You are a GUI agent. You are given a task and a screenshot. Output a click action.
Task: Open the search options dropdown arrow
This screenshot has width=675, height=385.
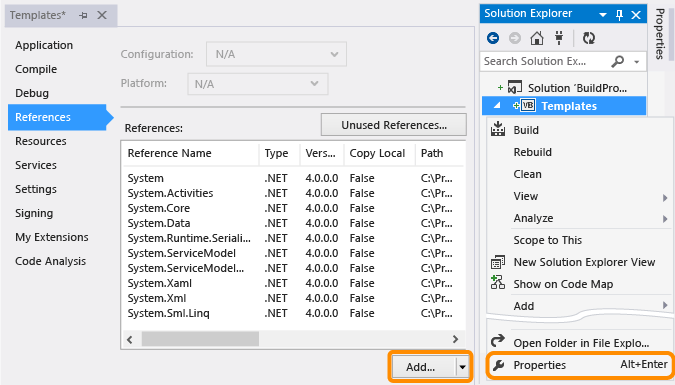pyautogui.click(x=637, y=62)
